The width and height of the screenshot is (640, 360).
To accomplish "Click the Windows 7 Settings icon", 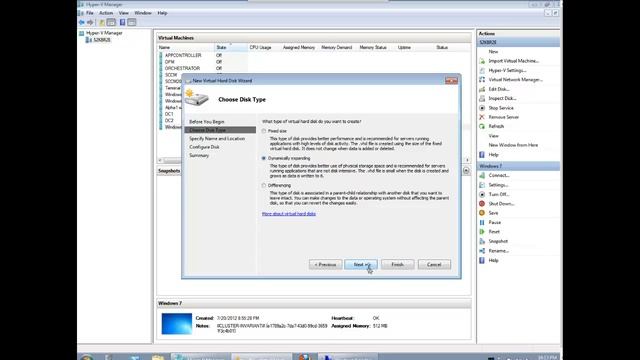I will [482, 185].
